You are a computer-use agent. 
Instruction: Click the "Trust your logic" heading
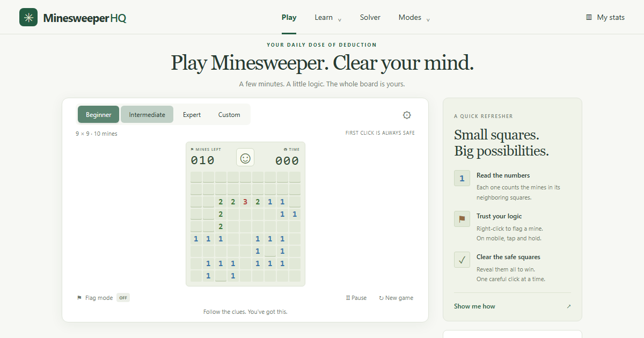tap(499, 216)
